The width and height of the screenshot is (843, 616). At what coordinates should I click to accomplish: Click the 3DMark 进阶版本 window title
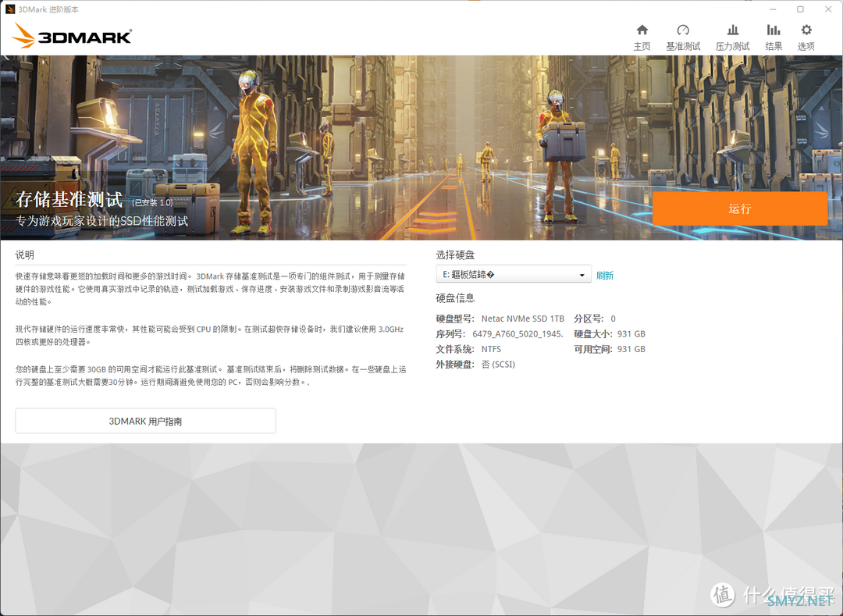click(x=48, y=9)
